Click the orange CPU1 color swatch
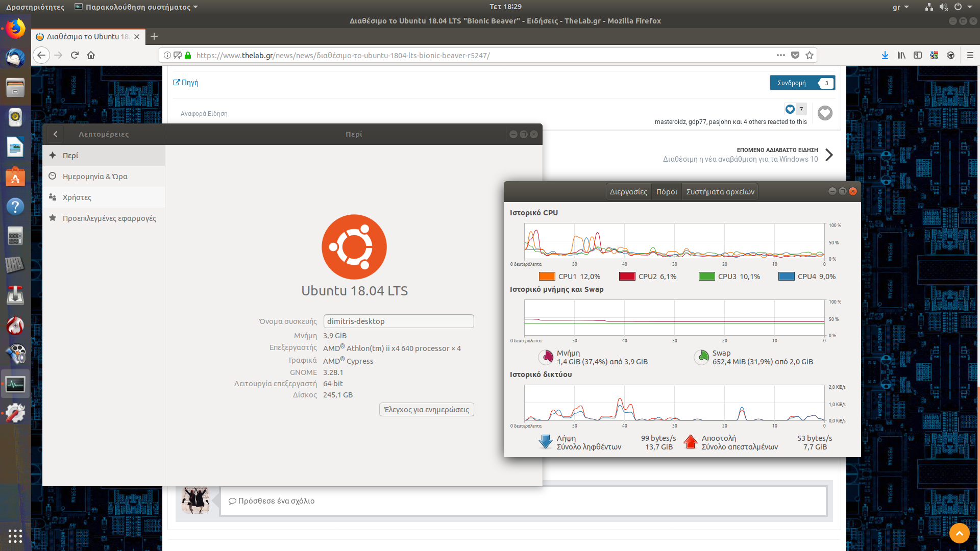The height and width of the screenshot is (551, 980). pos(547,277)
